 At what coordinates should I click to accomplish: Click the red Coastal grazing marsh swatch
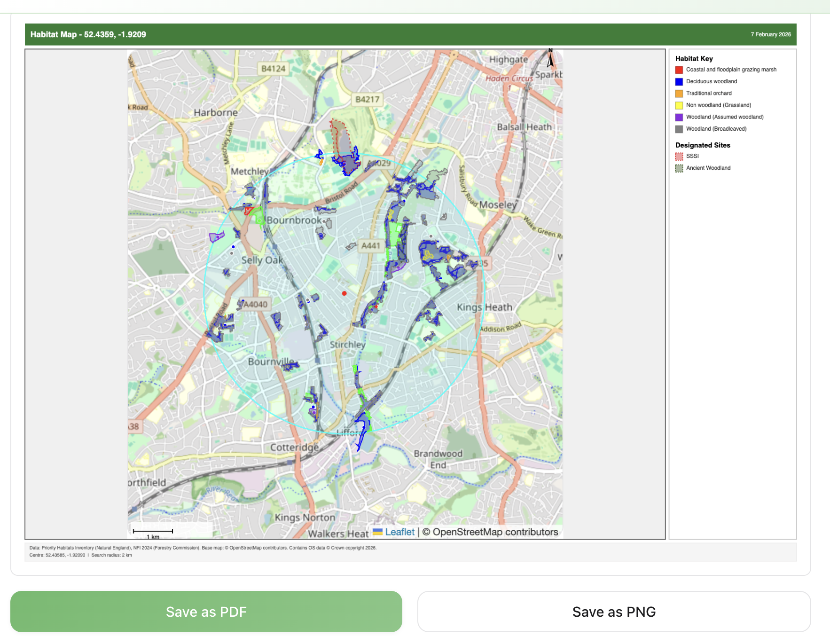[679, 70]
